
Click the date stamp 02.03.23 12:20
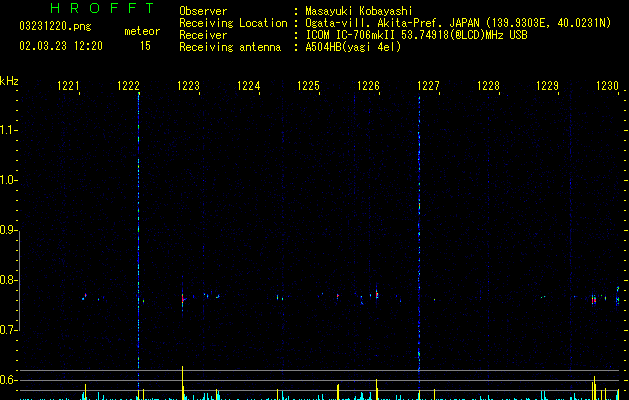[x=61, y=46]
